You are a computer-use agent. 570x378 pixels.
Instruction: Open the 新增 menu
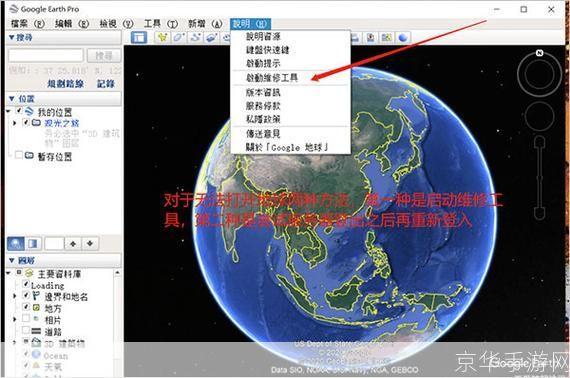point(205,24)
